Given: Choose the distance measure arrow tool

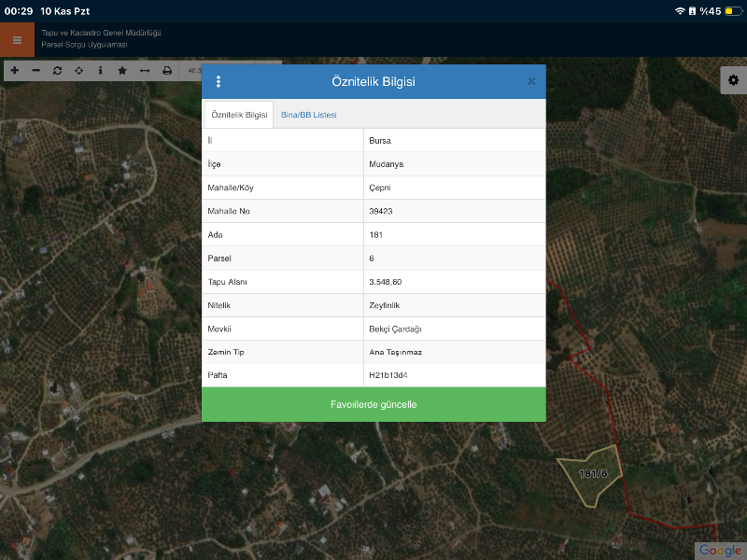Looking at the screenshot, I should 145,71.
